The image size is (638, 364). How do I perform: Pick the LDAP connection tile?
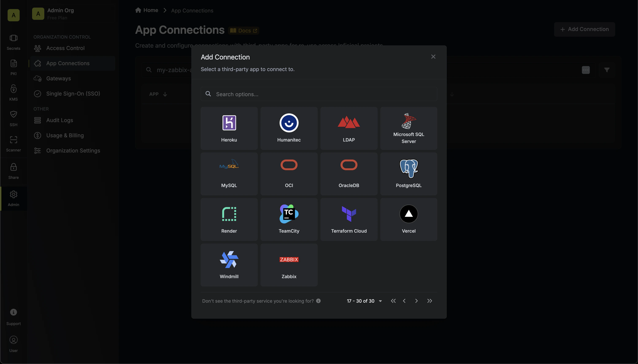pos(349,128)
